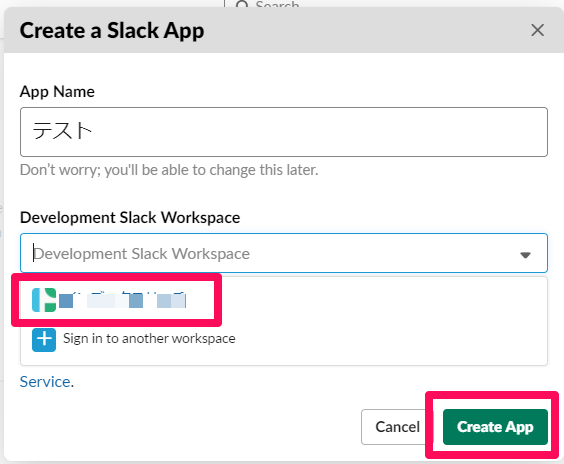Click the テスト text in the App Name field

62,130
